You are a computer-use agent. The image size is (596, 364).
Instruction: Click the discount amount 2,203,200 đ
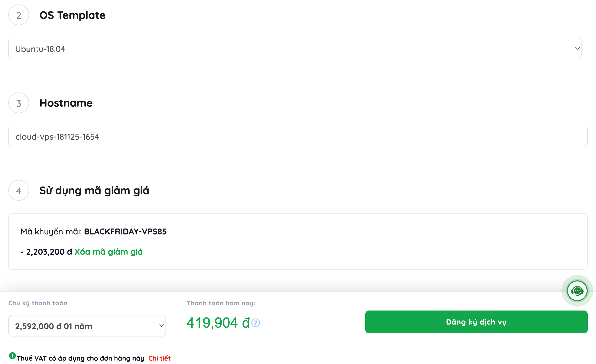click(x=46, y=252)
